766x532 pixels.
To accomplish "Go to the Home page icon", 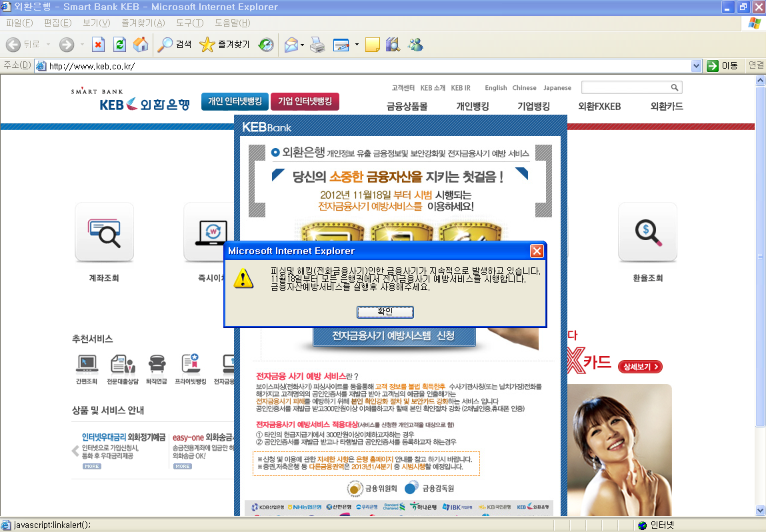I will point(141,45).
